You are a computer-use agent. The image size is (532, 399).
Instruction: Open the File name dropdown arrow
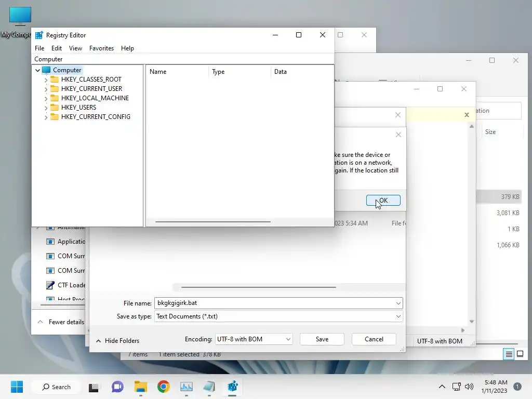click(398, 303)
